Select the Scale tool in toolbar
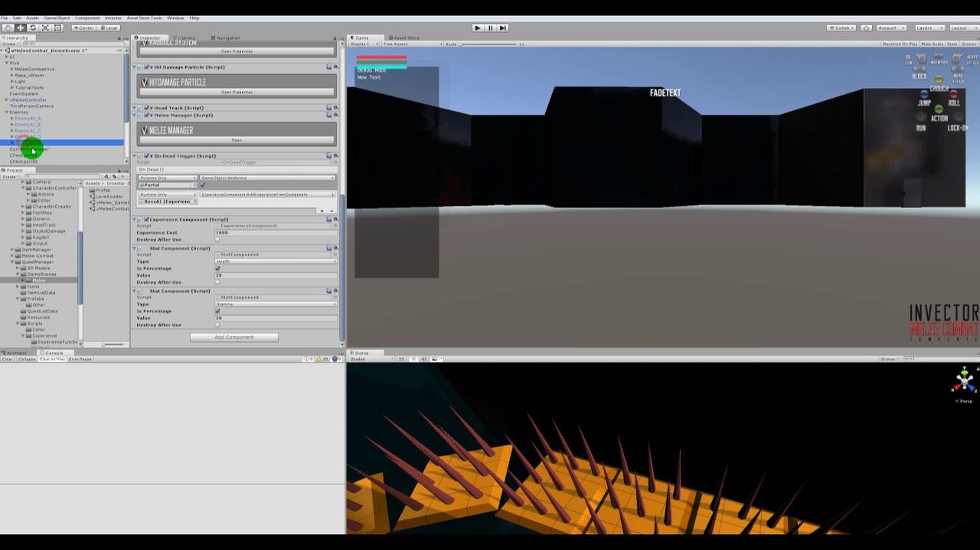980x550 pixels. [x=45, y=28]
